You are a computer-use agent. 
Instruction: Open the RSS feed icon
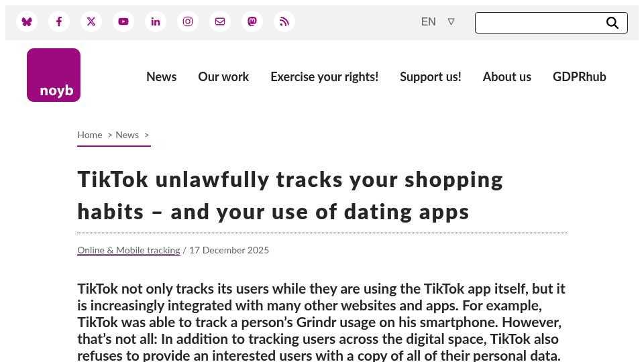284,21
